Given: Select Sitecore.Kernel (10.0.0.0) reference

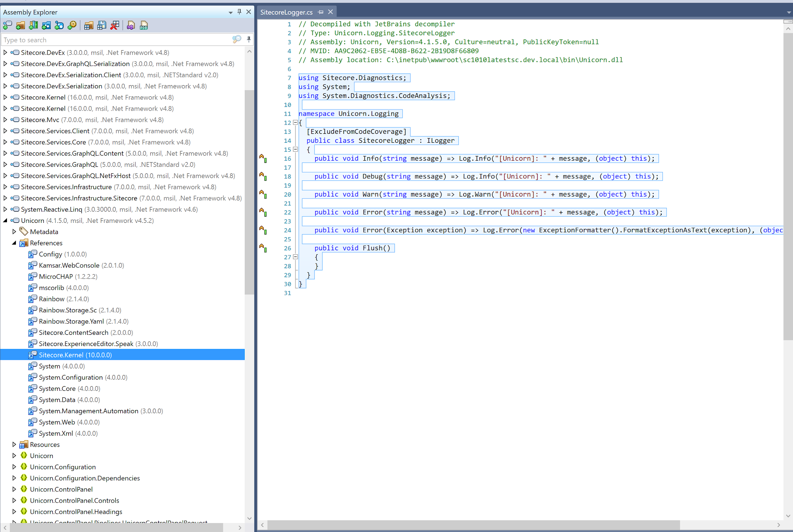Looking at the screenshot, I should 122,355.
